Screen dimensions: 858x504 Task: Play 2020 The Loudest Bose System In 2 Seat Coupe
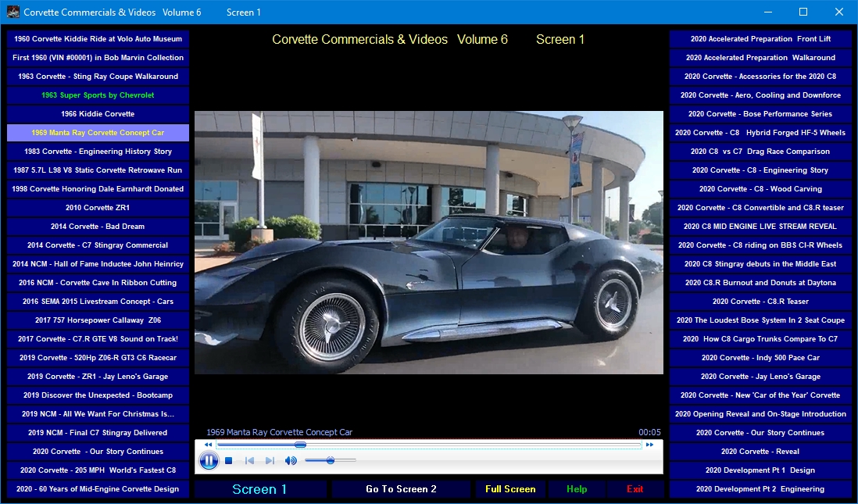(760, 320)
